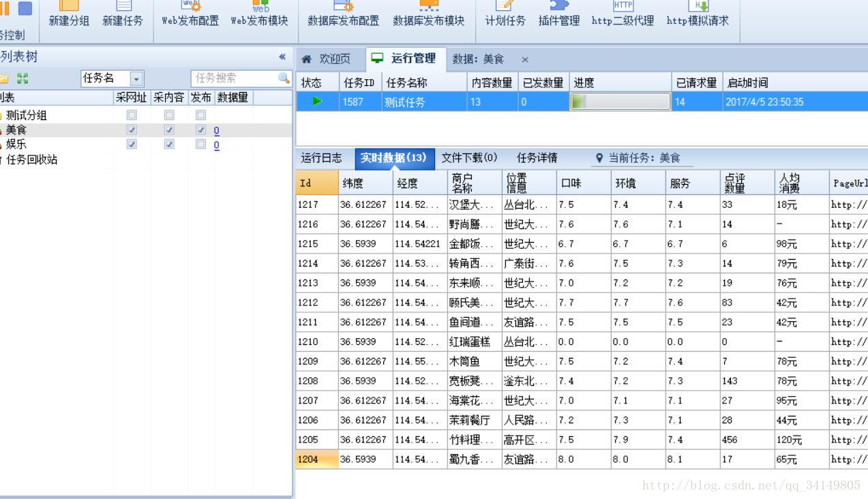The height and width of the screenshot is (499, 868).
Task: Pause the task with the orange pause icon
Action: tap(3, 8)
